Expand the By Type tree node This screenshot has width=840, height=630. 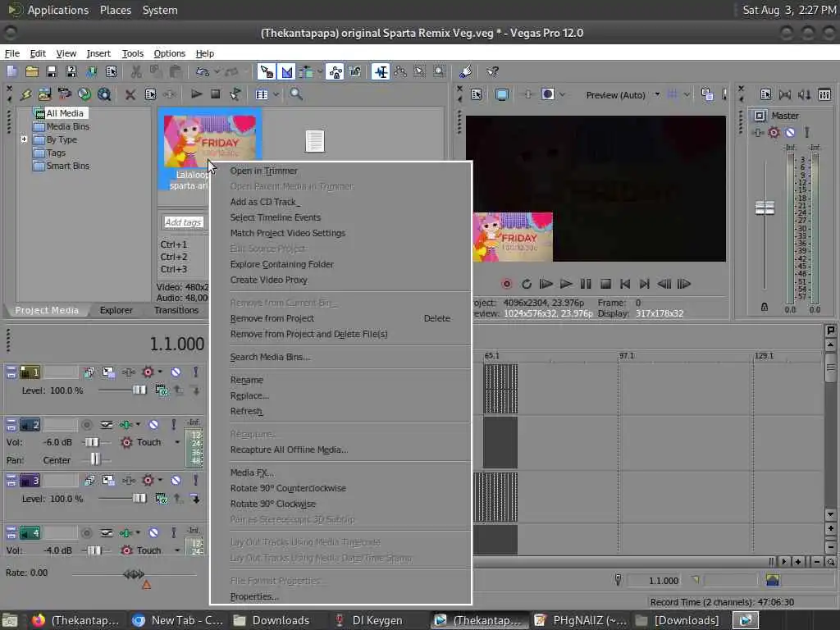tap(24, 139)
